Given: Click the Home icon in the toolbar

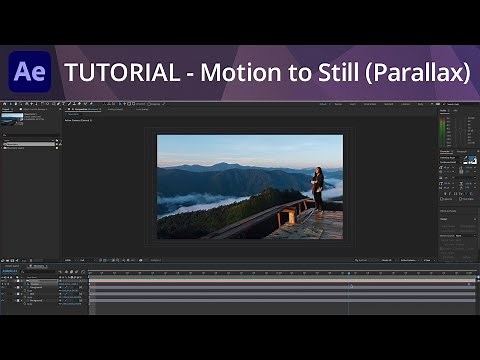Looking at the screenshot, I should click(5, 104).
